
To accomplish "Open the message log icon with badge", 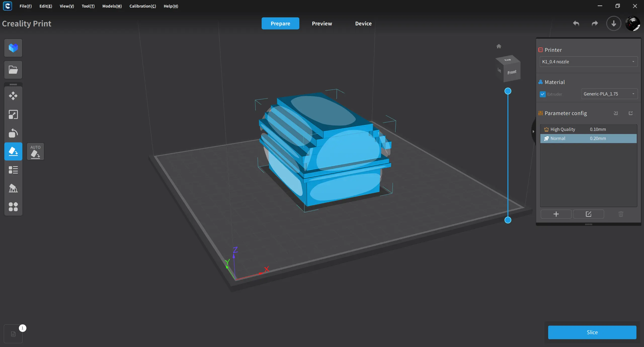I will point(13,334).
